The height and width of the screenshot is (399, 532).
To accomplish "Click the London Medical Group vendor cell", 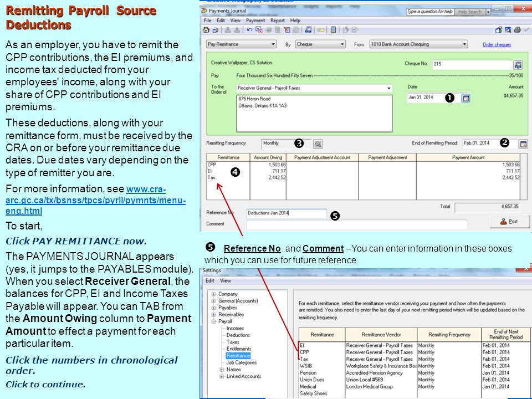I will 381,386.
